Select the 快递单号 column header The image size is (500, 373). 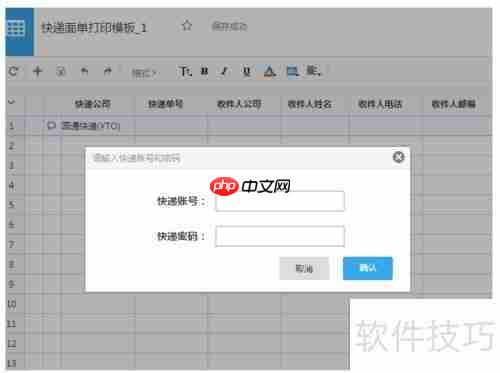click(x=166, y=104)
